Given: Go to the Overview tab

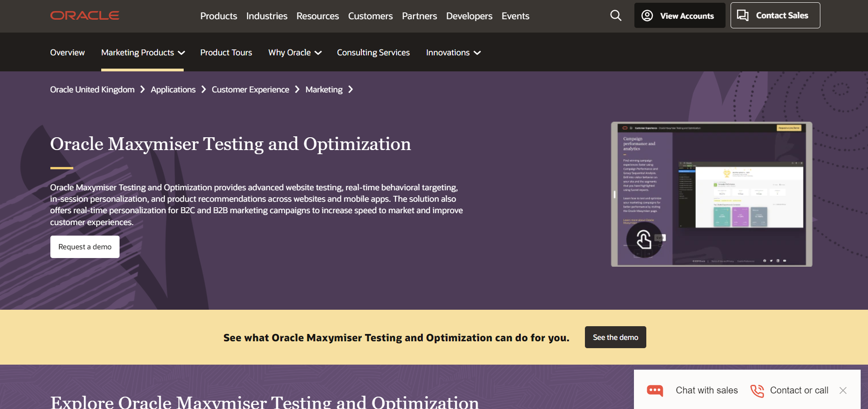Looking at the screenshot, I should [x=67, y=53].
